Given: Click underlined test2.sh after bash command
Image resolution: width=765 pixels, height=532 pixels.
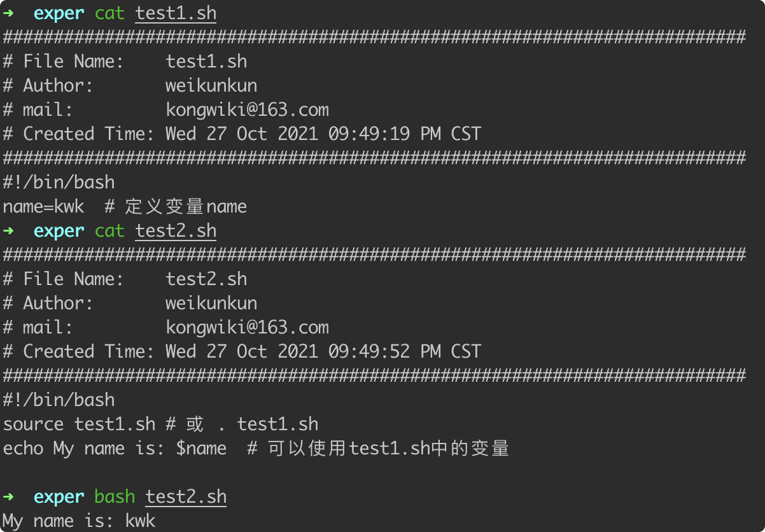Looking at the screenshot, I should [186, 497].
